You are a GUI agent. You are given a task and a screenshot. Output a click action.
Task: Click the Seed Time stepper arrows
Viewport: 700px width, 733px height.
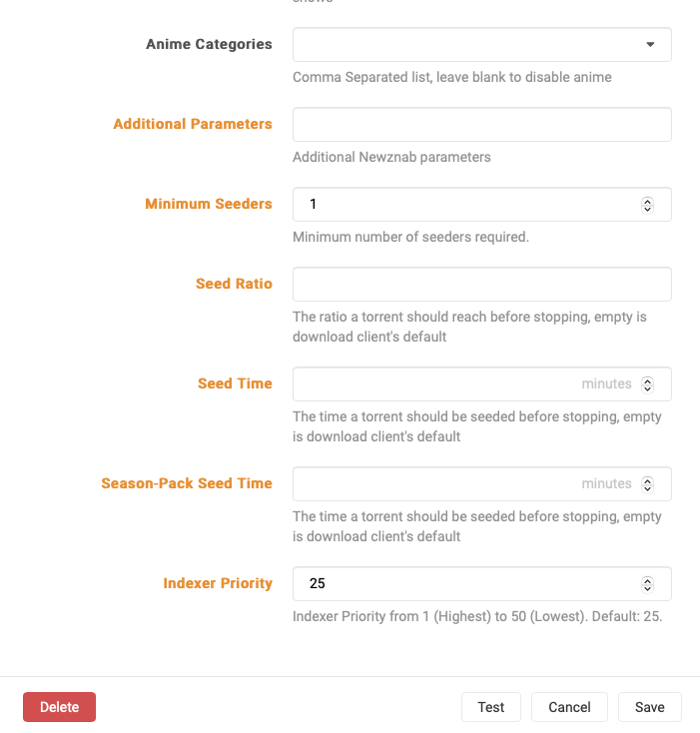click(647, 384)
